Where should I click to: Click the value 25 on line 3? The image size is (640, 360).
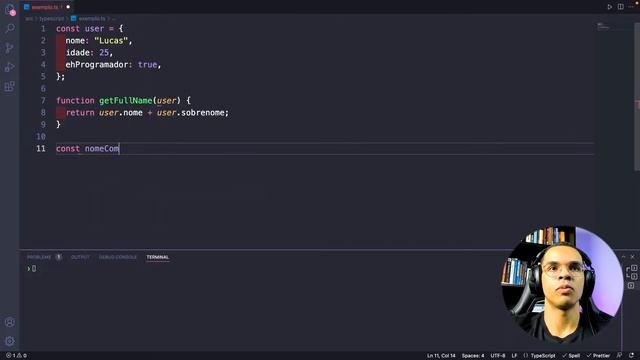[x=104, y=53]
